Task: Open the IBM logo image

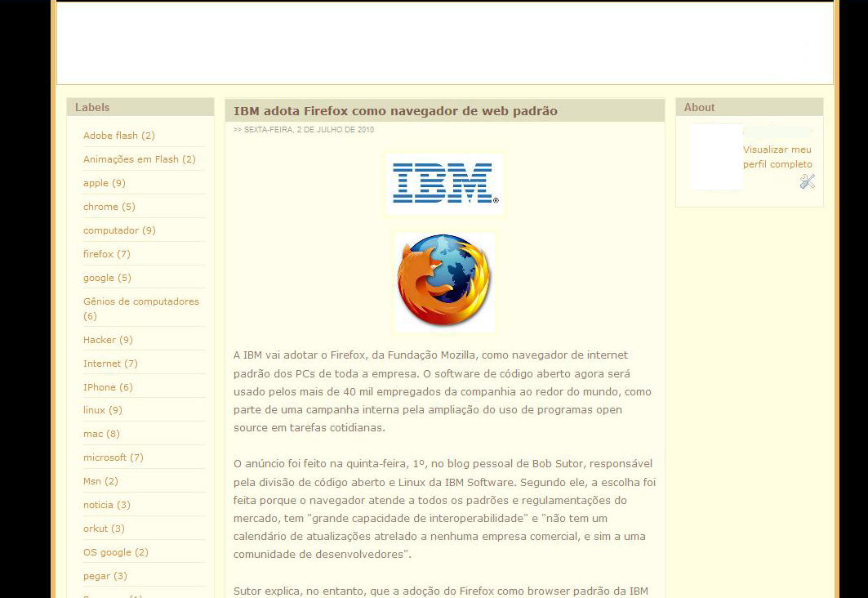Action: pyautogui.click(x=444, y=184)
